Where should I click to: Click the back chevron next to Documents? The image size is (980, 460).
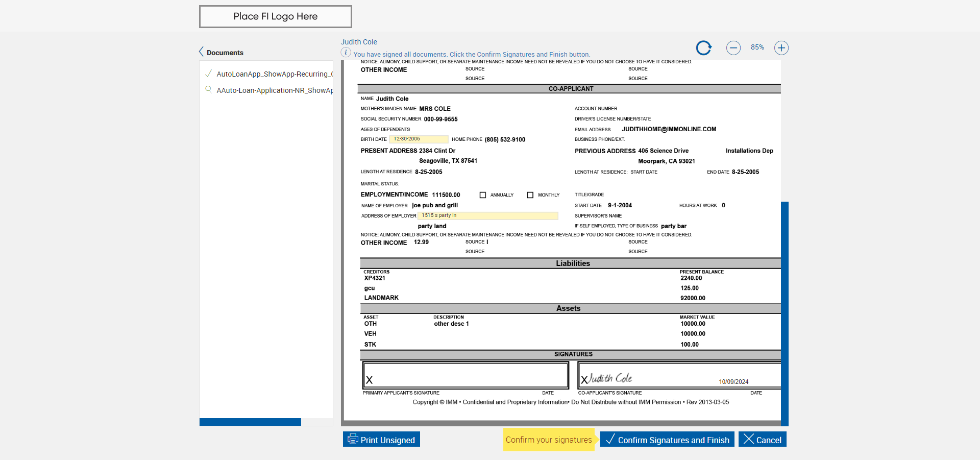tap(201, 52)
